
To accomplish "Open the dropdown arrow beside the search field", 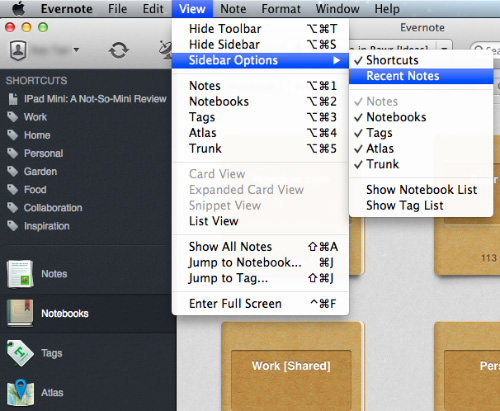I will tap(444, 49).
